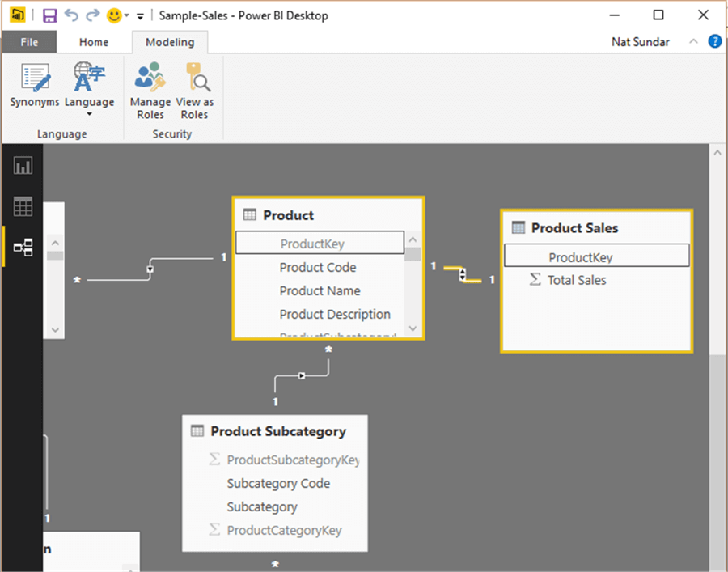The height and width of the screenshot is (572, 728).
Task: Maximize the Power BI Desktop window
Action: click(x=658, y=15)
